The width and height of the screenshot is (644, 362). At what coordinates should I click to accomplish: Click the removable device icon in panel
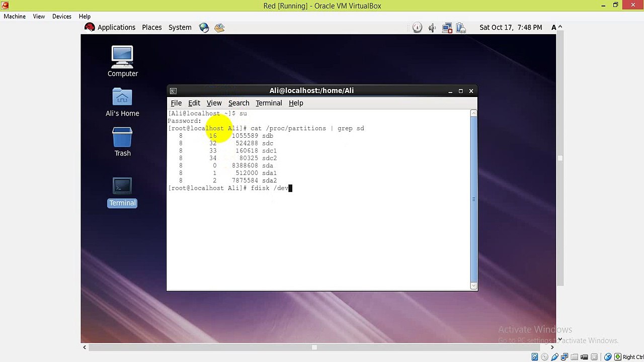tap(461, 28)
